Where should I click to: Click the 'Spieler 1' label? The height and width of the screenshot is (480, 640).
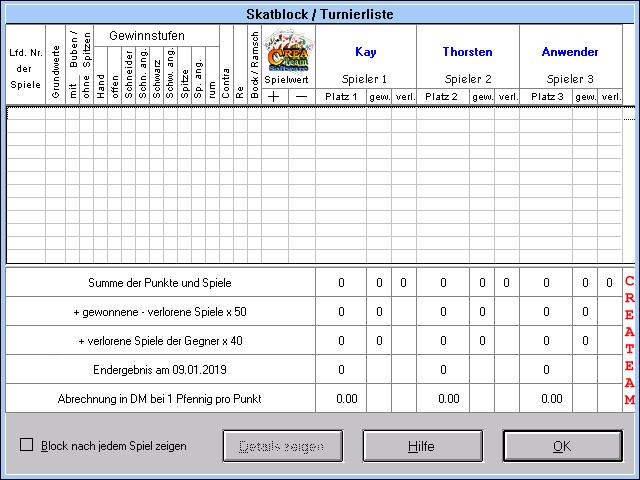[x=364, y=79]
